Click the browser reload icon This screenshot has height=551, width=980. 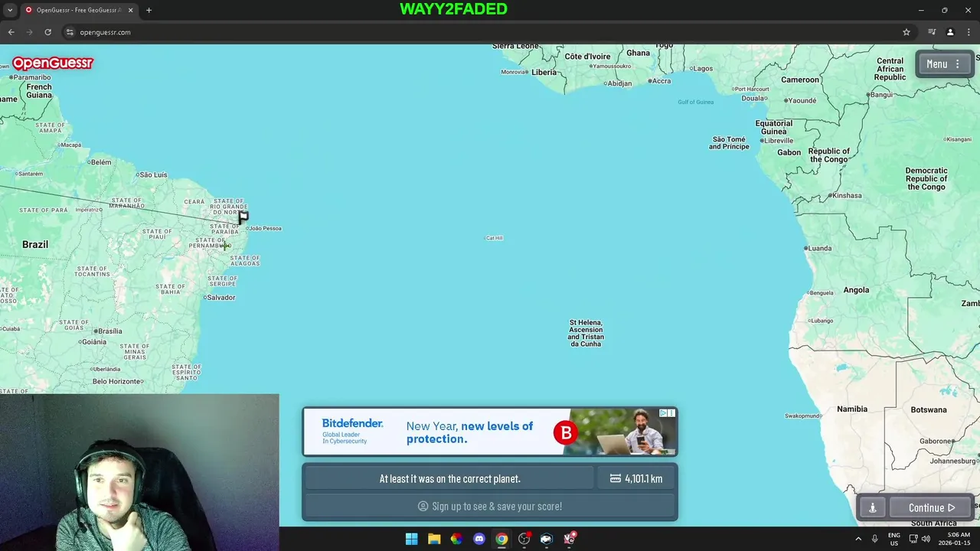click(47, 32)
